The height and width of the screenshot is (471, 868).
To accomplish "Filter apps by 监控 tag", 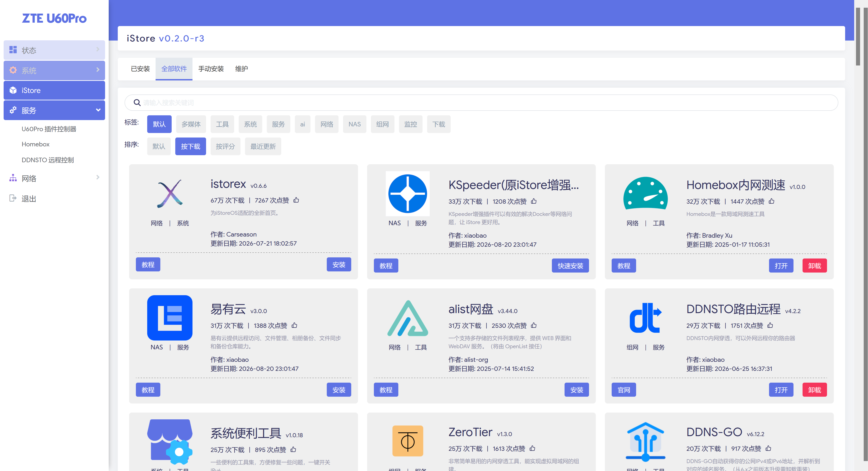I will click(x=410, y=124).
